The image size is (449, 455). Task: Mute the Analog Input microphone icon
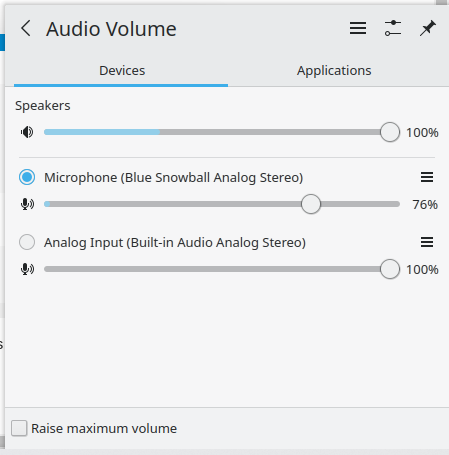pos(27,269)
